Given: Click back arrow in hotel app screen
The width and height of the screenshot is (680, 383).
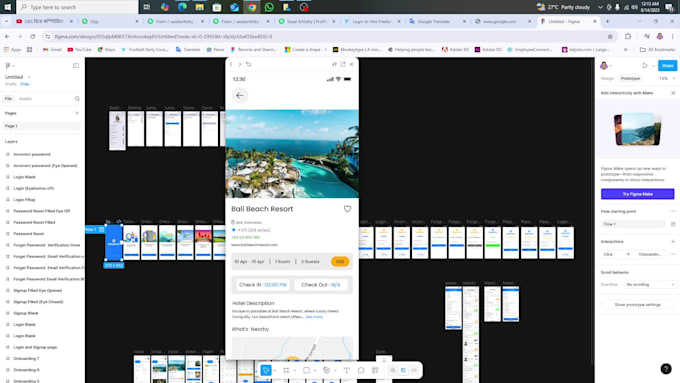Looking at the screenshot, I should (240, 95).
